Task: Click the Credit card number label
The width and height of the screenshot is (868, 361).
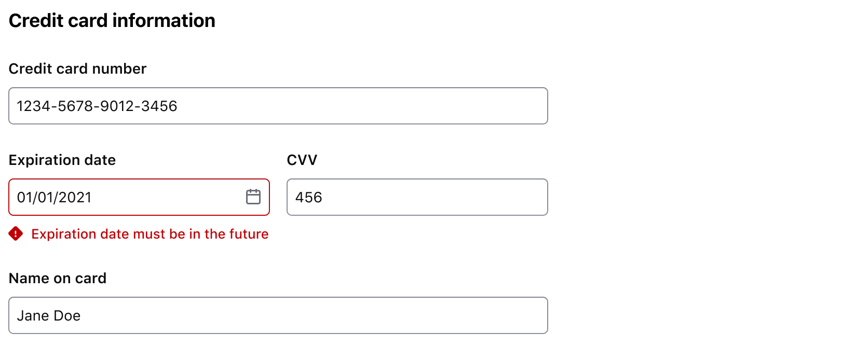Action: (x=77, y=68)
